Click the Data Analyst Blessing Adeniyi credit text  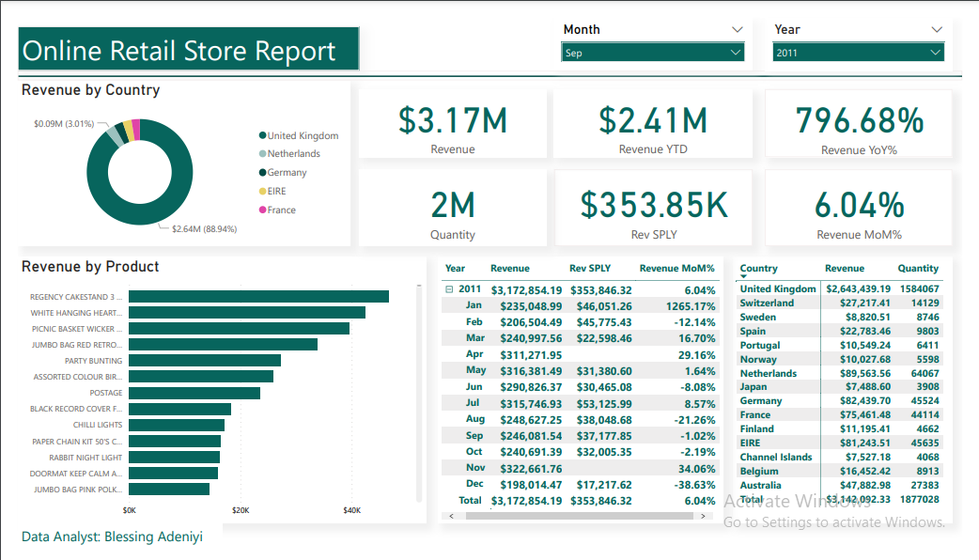click(x=112, y=537)
